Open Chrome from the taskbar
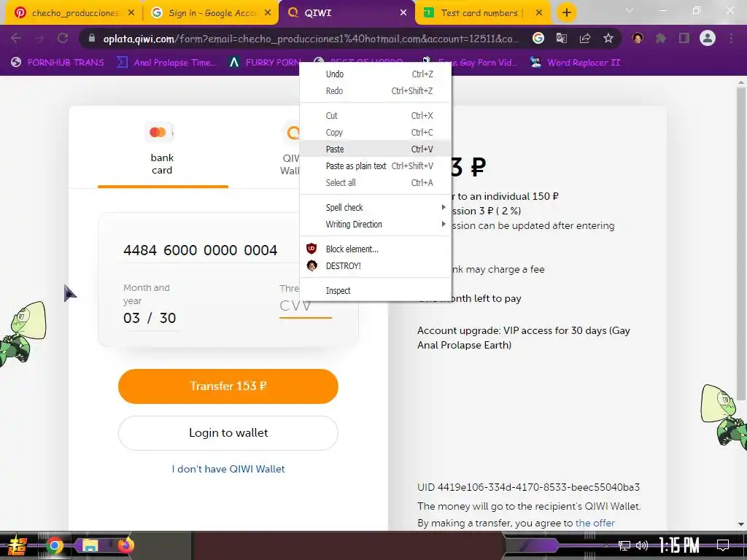Viewport: 747px width, 560px height. click(x=55, y=545)
